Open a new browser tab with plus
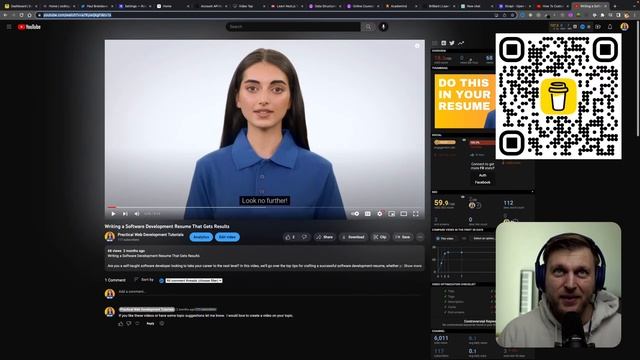This screenshot has width=640, height=360. (x=615, y=7)
